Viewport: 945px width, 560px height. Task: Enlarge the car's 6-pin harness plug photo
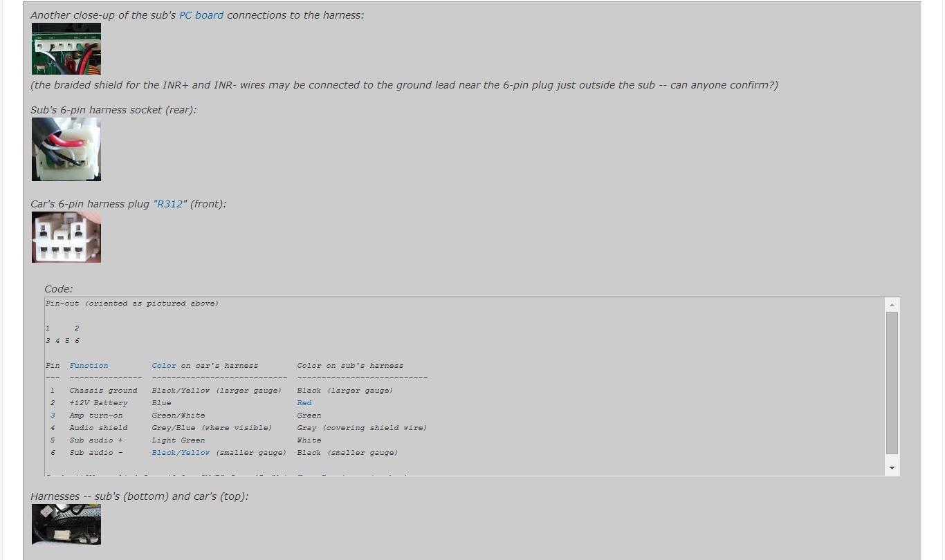tap(66, 237)
